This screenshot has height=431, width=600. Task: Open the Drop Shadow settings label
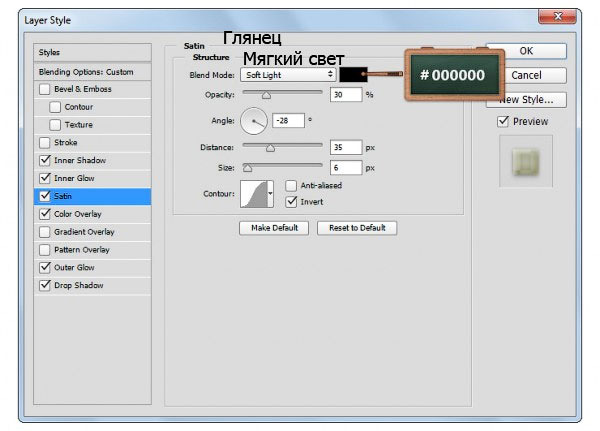79,286
